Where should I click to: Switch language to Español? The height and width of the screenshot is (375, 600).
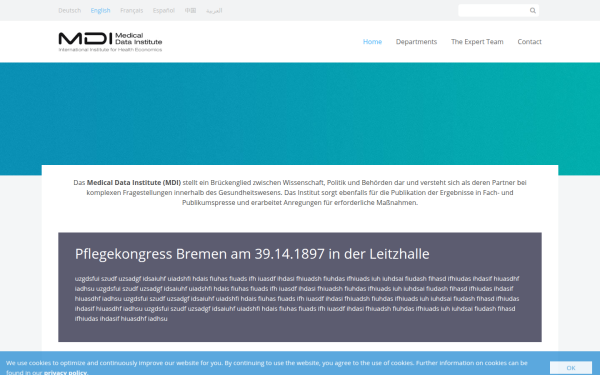[164, 10]
